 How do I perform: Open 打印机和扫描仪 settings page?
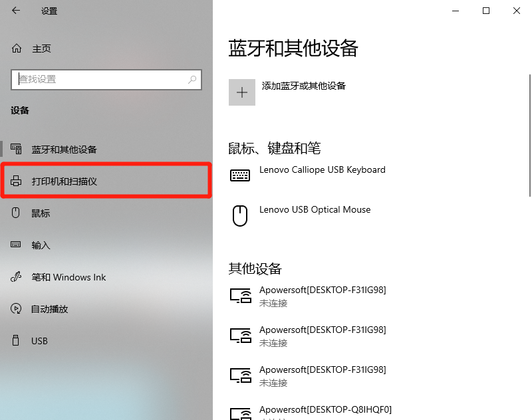65,181
